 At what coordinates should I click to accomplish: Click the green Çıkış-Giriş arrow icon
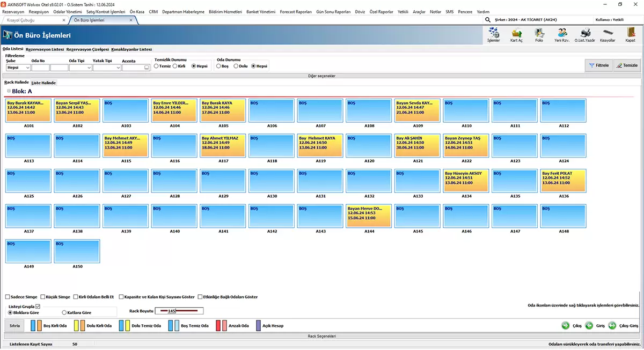[612, 325]
